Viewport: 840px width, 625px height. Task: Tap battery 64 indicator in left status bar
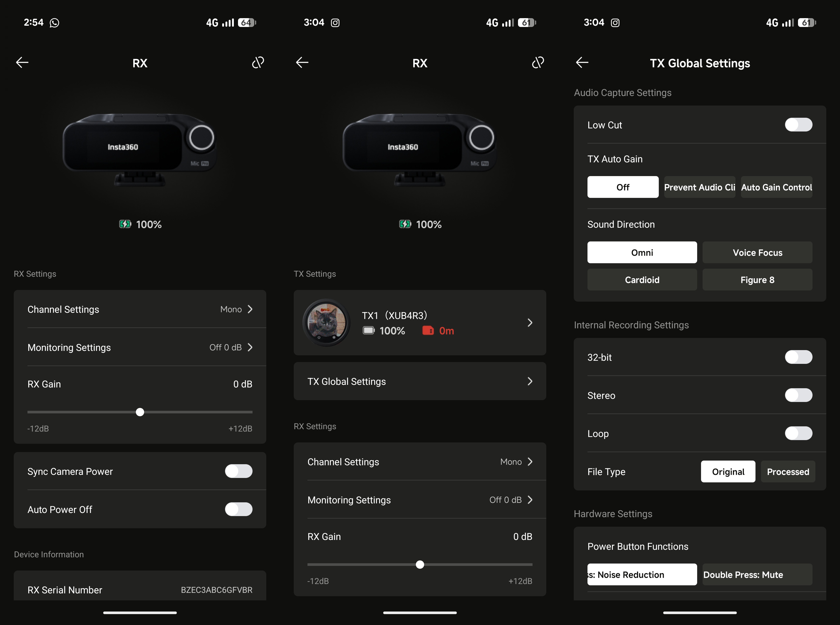[247, 23]
